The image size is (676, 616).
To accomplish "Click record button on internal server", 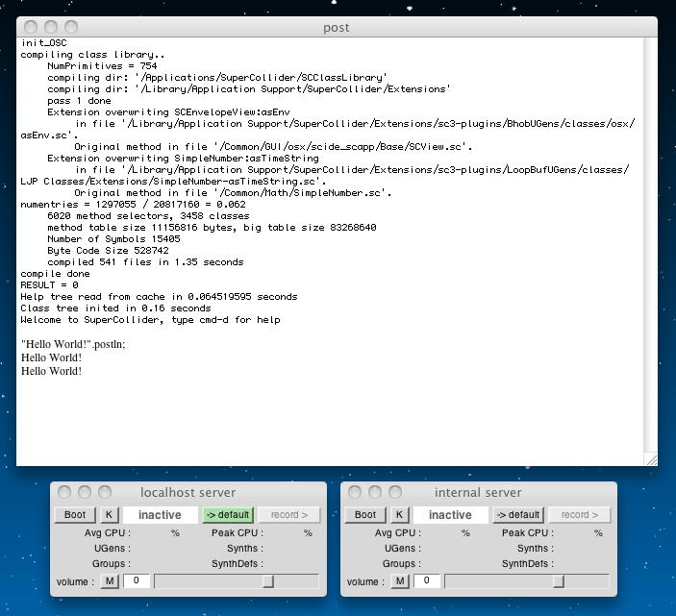I will 580,515.
